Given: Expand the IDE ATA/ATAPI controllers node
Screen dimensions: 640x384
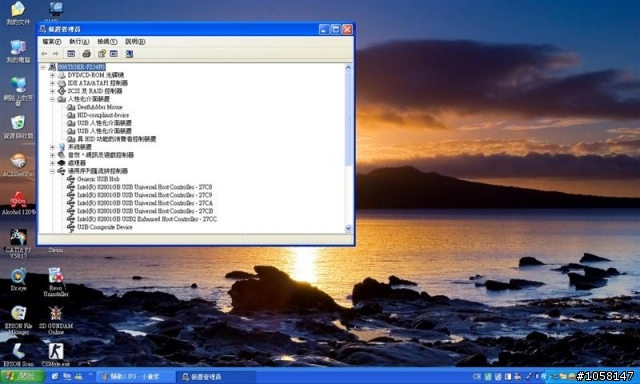Looking at the screenshot, I should pyautogui.click(x=52, y=83).
